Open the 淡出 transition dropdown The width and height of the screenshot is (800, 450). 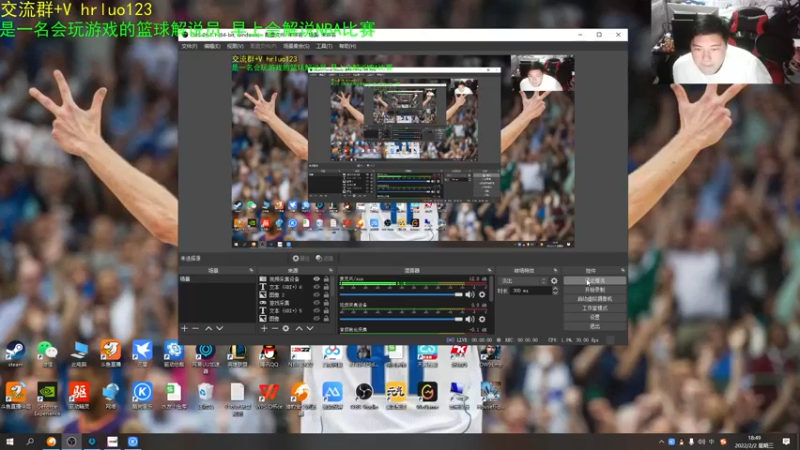[523, 281]
